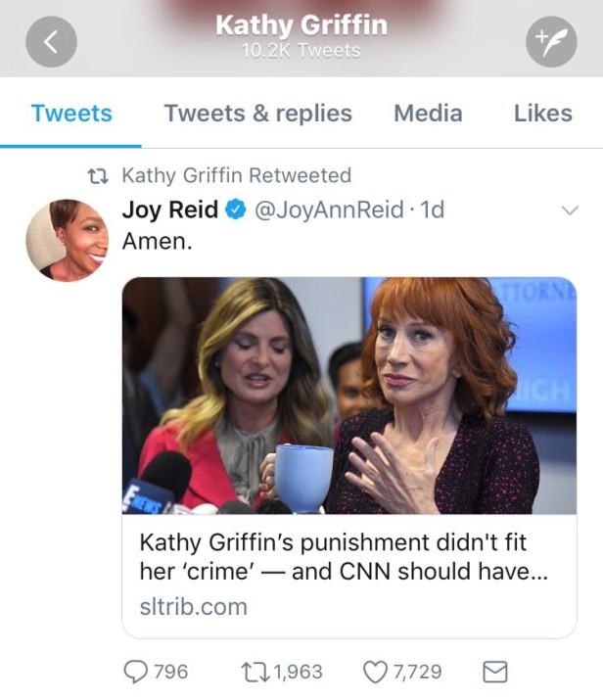This screenshot has height=700, width=603.
Task: Click the @JoyAnnReid handle
Action: tap(328, 210)
